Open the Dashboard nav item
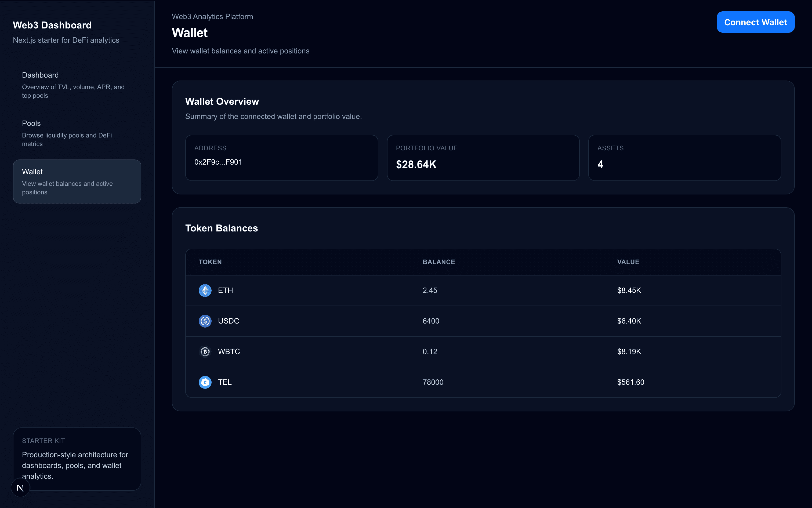Image resolution: width=812 pixels, height=508 pixels. pyautogui.click(x=77, y=85)
